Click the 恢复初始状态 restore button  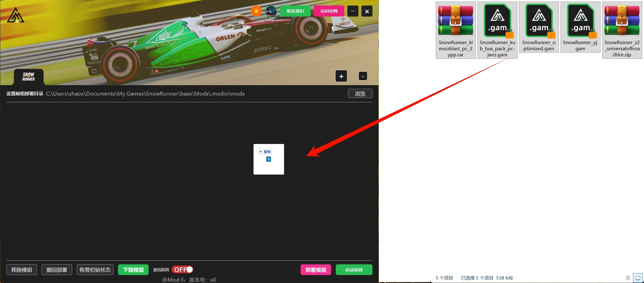click(x=95, y=270)
